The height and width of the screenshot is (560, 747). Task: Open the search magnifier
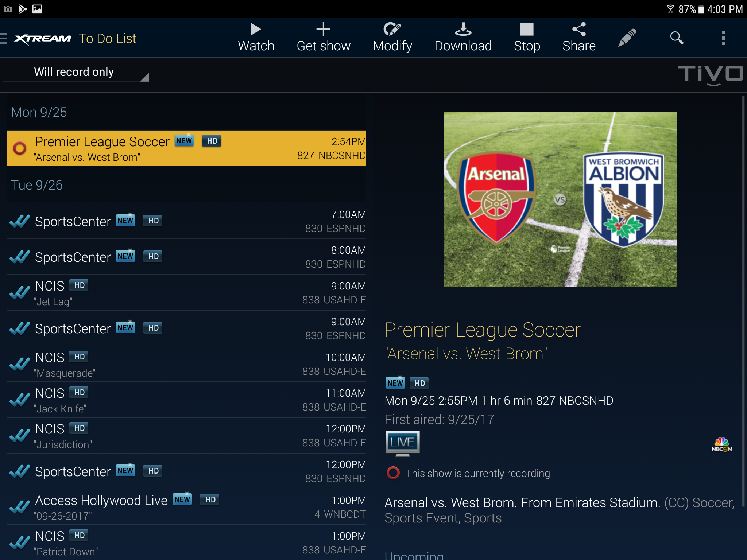tap(677, 38)
